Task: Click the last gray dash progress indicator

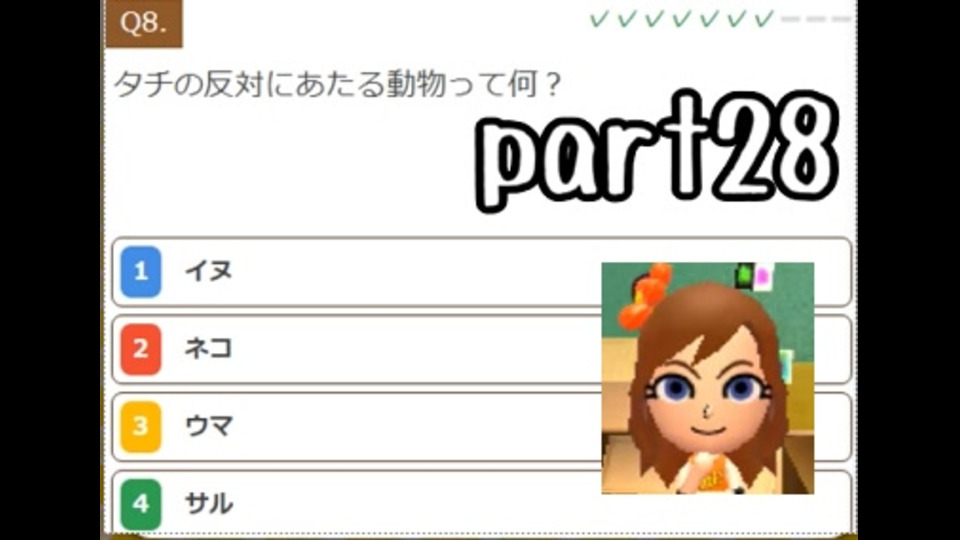Action: (x=841, y=19)
